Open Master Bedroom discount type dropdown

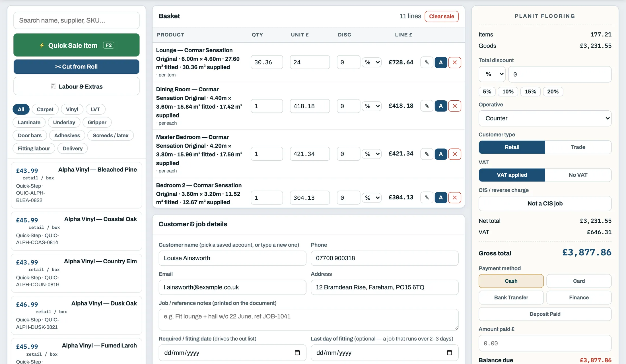click(x=372, y=154)
